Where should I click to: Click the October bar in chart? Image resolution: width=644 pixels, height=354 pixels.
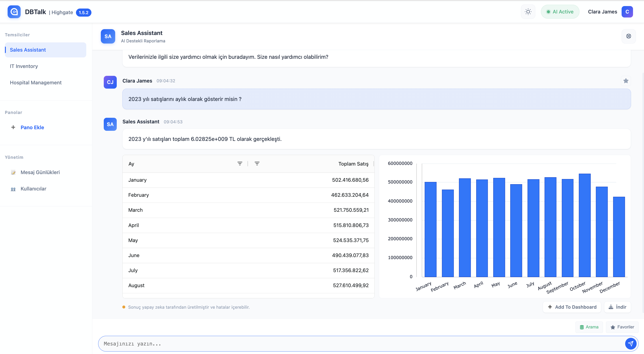pos(584,225)
